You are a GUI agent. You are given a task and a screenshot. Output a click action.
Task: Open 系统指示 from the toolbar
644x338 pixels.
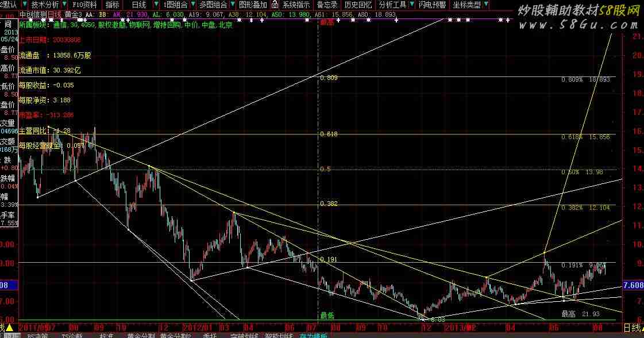pyautogui.click(x=296, y=5)
